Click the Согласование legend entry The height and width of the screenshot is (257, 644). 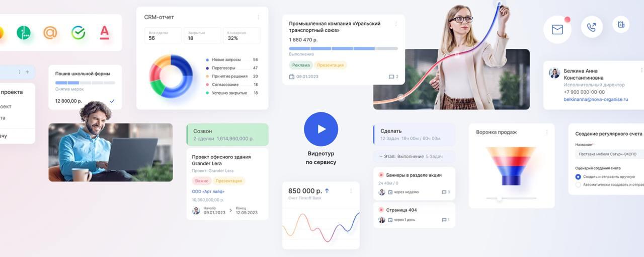pos(231,85)
